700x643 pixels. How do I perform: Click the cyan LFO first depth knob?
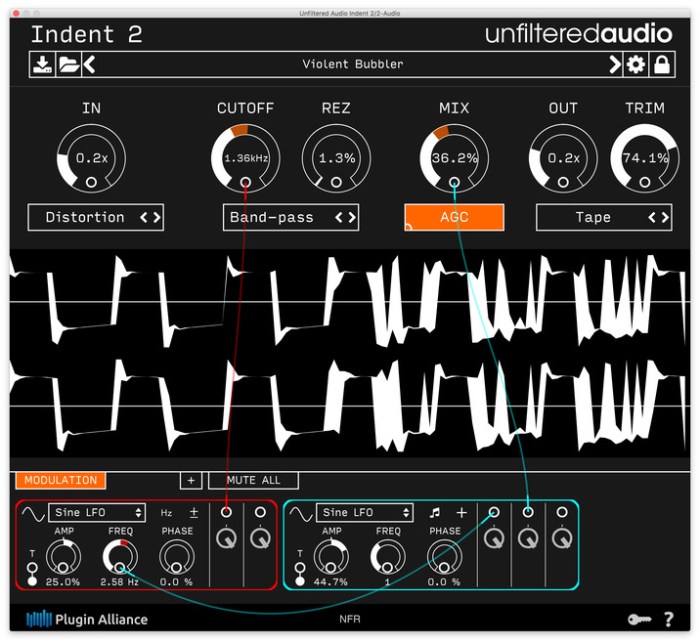(494, 539)
